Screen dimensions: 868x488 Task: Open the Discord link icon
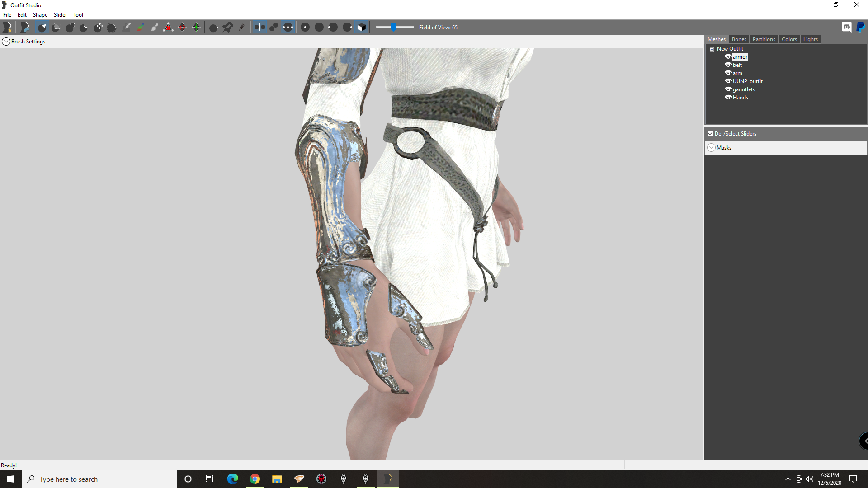847,27
